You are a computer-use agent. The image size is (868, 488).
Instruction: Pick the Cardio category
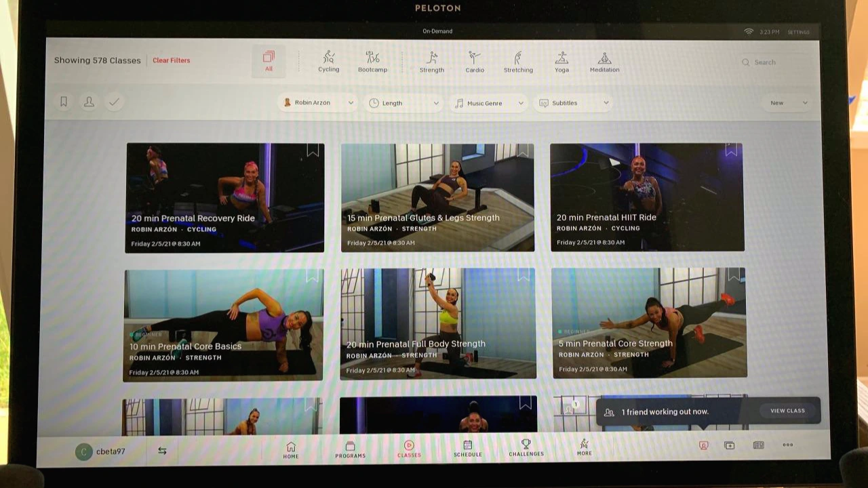click(x=475, y=62)
